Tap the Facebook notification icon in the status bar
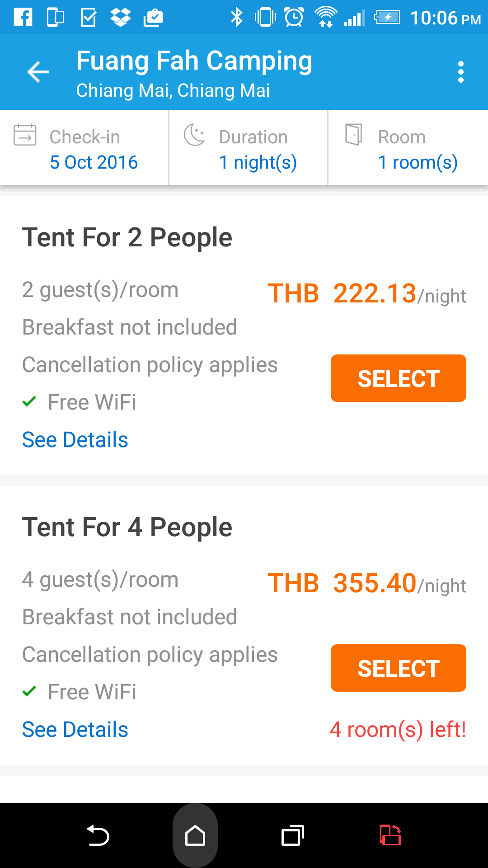This screenshot has width=488, height=868. click(23, 18)
